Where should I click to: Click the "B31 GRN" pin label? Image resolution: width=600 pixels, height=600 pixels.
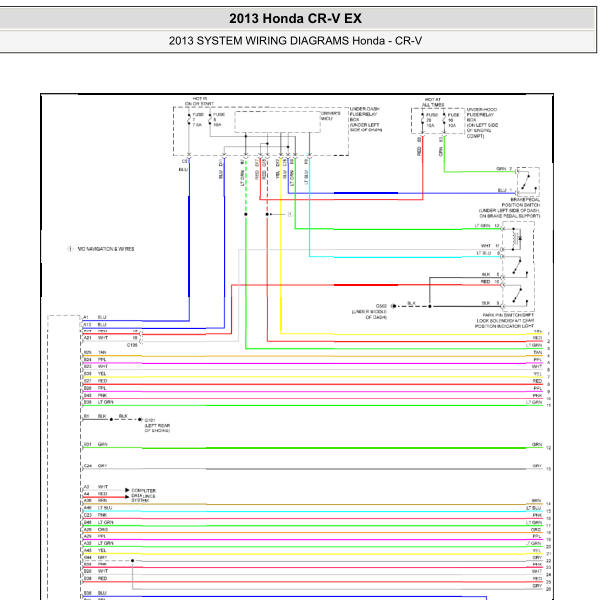pyautogui.click(x=96, y=444)
